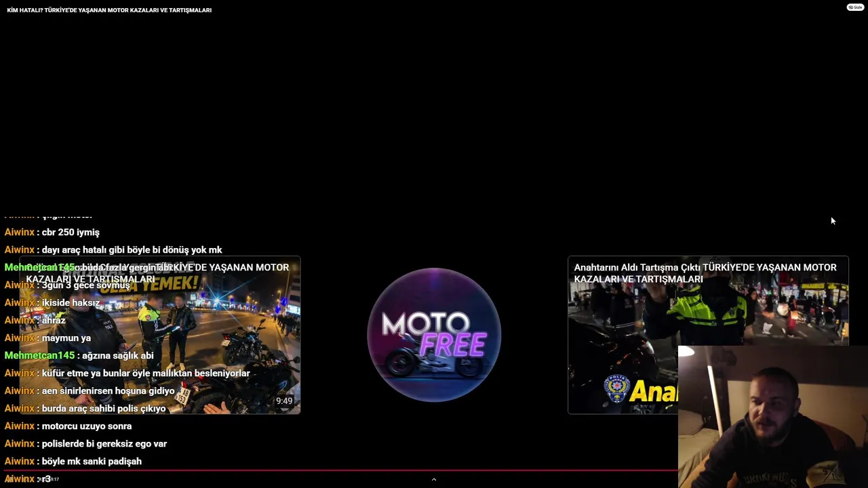Select chat message 'ağzına sağlık abi'
The height and width of the screenshot is (488, 868).
(x=118, y=356)
